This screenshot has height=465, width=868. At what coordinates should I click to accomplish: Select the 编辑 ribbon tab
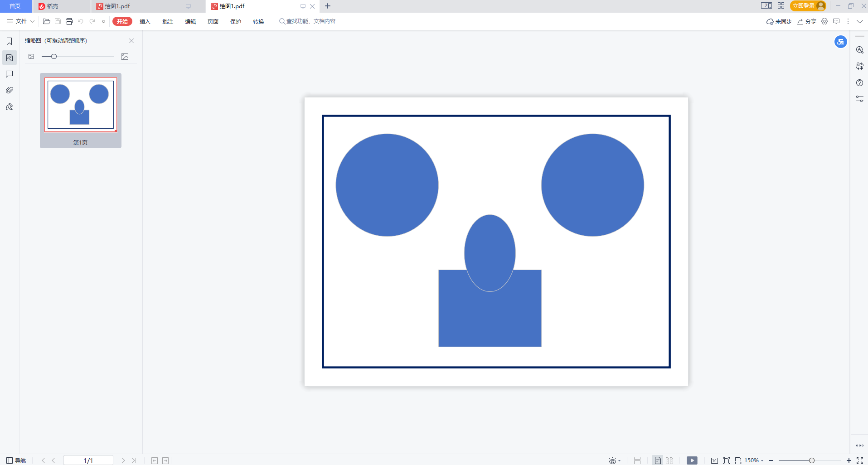pos(190,21)
